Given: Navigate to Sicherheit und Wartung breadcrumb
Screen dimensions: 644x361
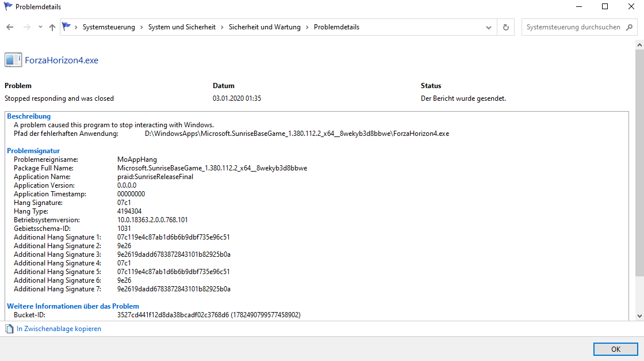Looking at the screenshot, I should tap(264, 27).
